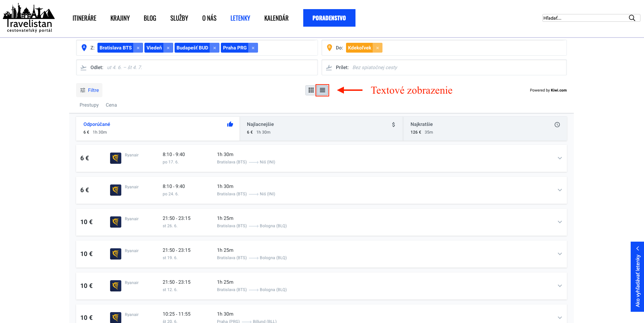Image resolution: width=644 pixels, height=323 pixels.
Task: Click the Odlet date field
Action: tap(197, 67)
